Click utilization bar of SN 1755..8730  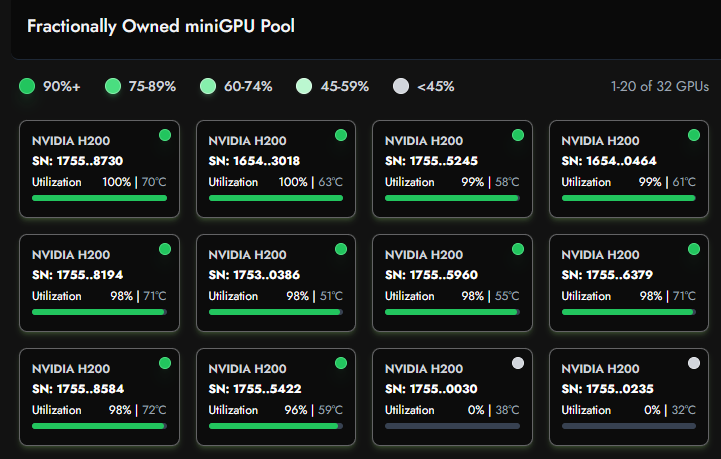point(99,198)
